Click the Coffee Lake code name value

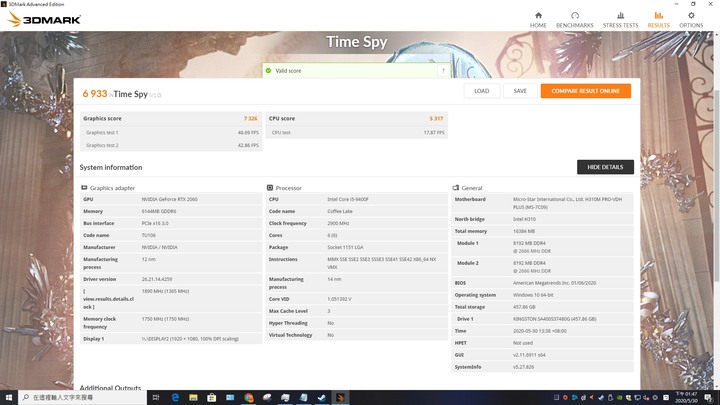coord(340,211)
